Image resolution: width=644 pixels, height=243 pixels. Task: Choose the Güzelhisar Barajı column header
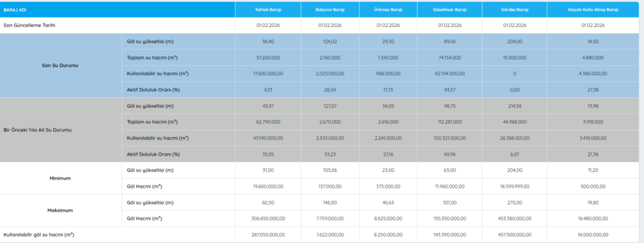[450, 9]
